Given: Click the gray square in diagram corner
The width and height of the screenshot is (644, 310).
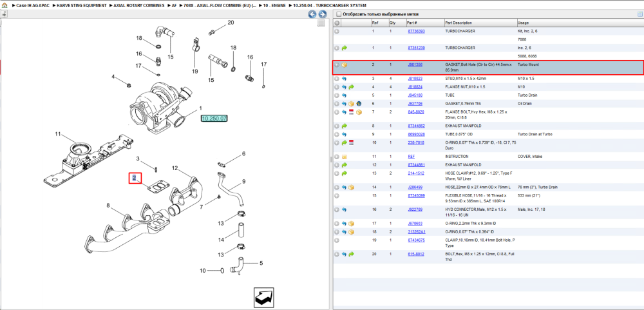Looking at the screenshot, I should pos(321,23).
